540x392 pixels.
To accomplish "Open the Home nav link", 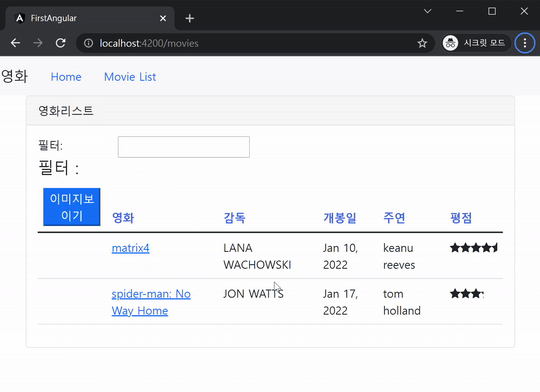I will click(x=66, y=77).
